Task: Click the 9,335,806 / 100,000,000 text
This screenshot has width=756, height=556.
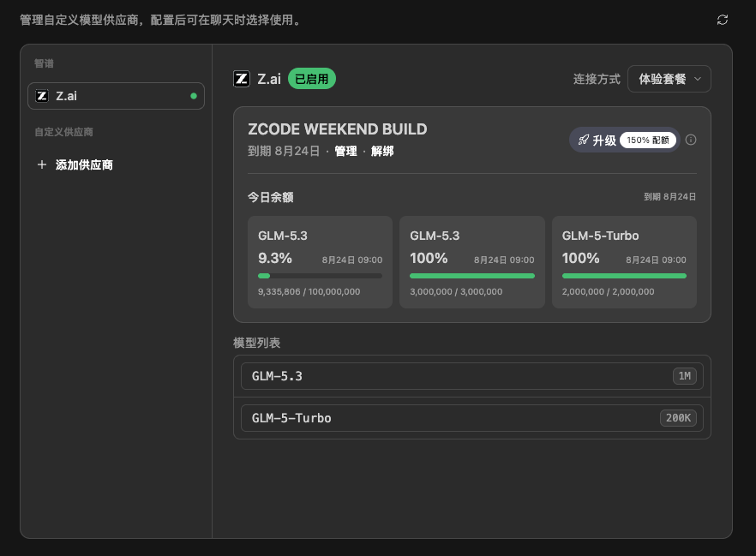Action: pyautogui.click(x=309, y=292)
